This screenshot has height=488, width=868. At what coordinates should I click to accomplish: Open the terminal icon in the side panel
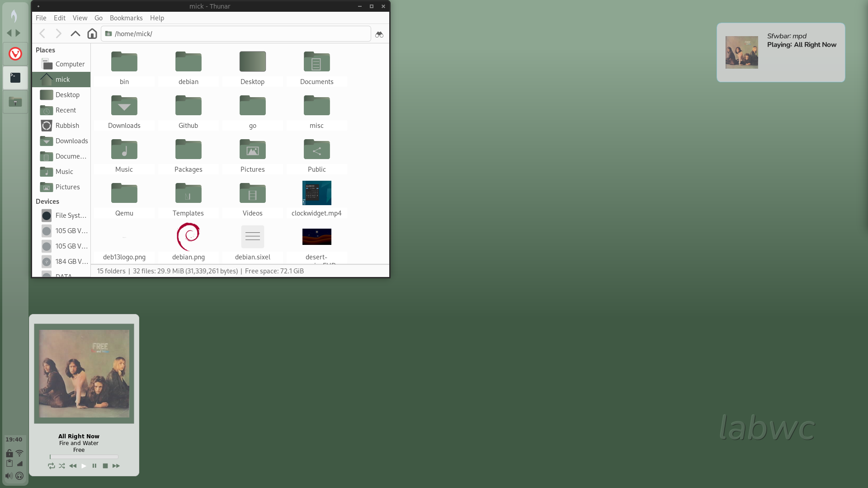coord(15,78)
